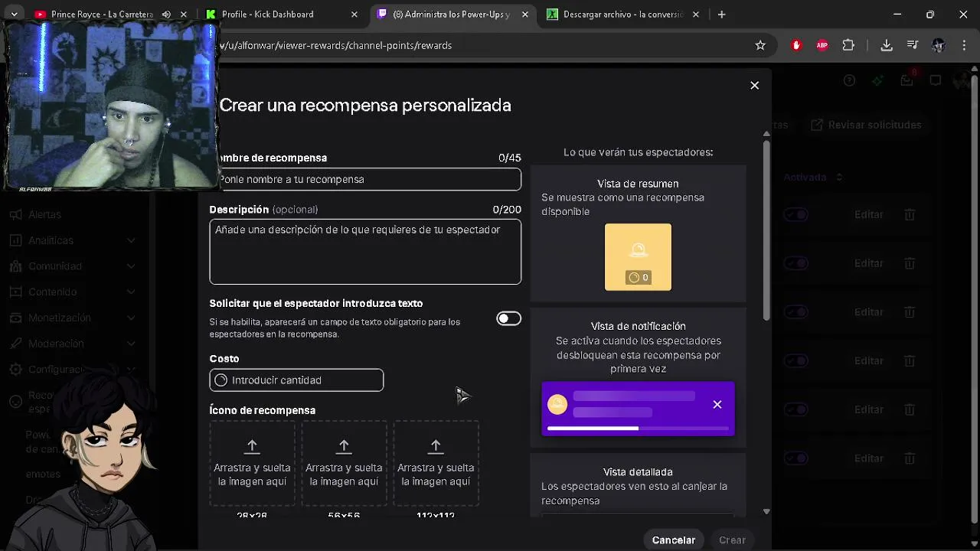The height and width of the screenshot is (551, 980).
Task: Open Revisar solicitudes
Action: [866, 125]
